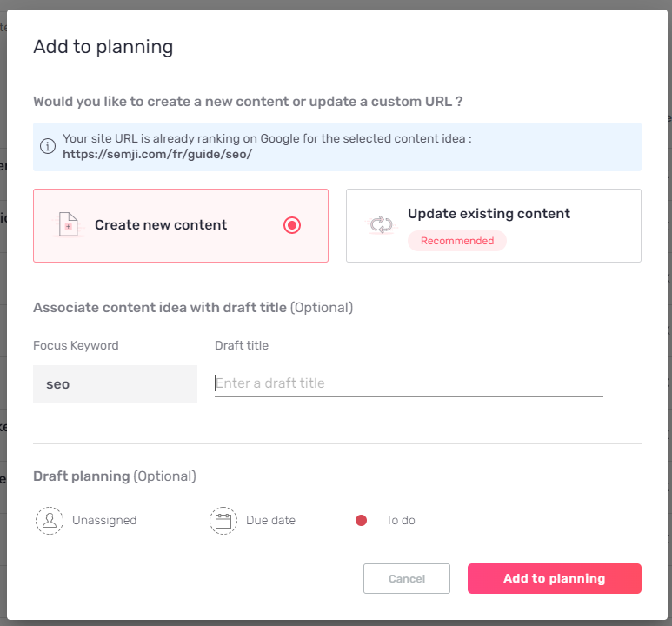
Task: Open the Unassigned assignee dropdown
Action: [86, 521]
